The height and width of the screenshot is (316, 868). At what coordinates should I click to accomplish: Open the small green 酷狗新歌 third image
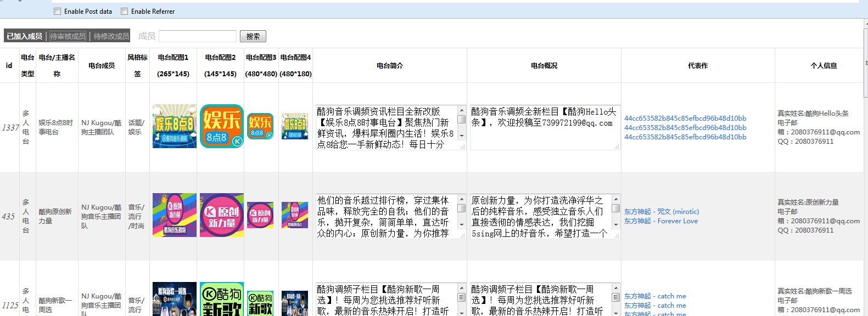260,303
